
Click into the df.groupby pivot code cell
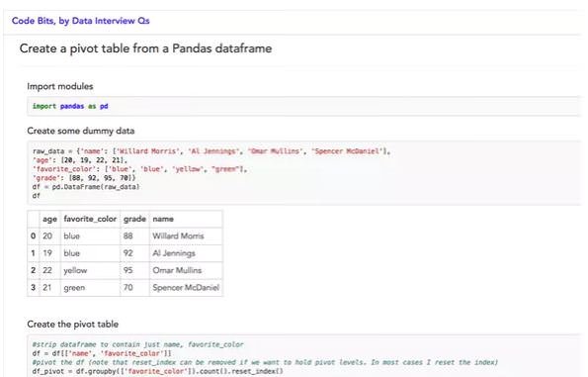click(304, 356)
